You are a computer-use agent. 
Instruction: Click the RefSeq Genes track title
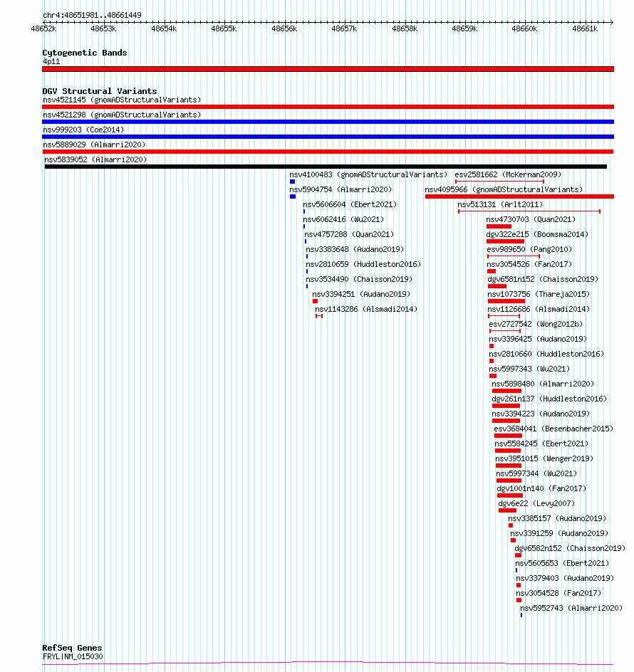[72, 648]
